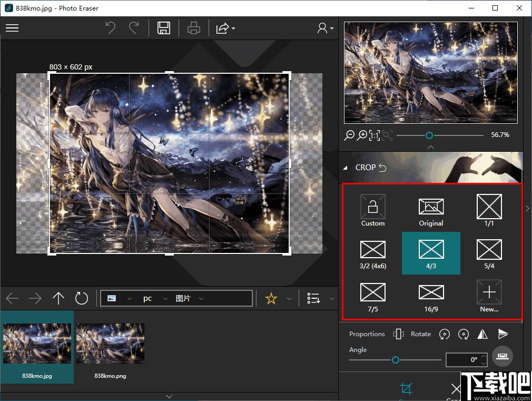Image resolution: width=532 pixels, height=401 pixels.
Task: Collapse the preview panel chevron
Action: [431, 147]
